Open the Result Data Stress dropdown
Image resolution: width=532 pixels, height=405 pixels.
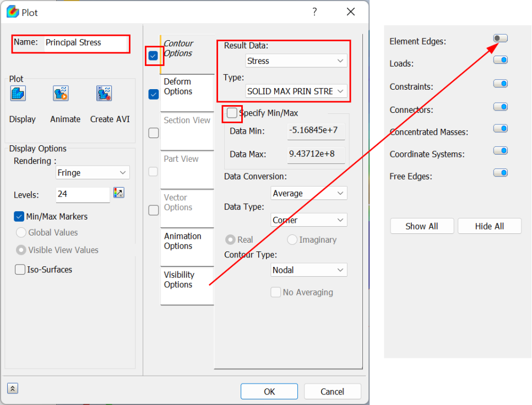pyautogui.click(x=296, y=61)
